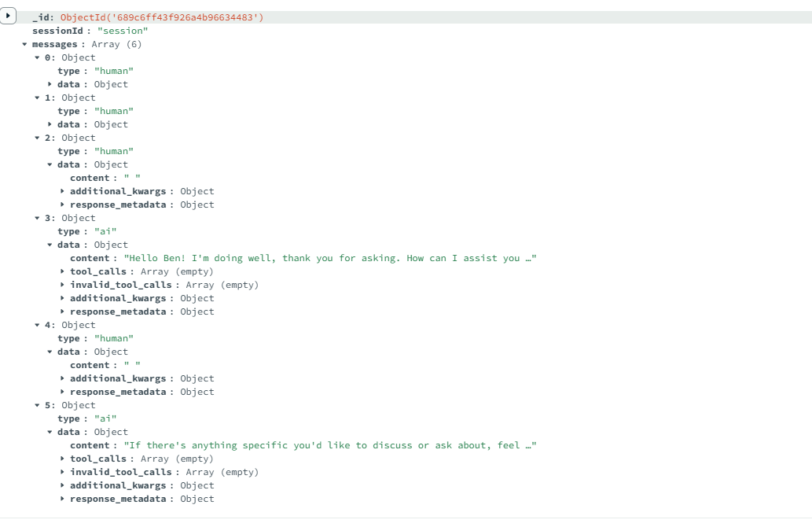Collapse data object in message 2
This screenshot has width=812, height=527.
50,164
